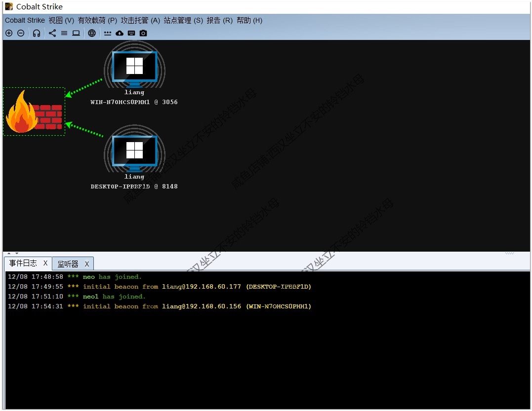Open the 报告 (R) menu

coord(219,20)
